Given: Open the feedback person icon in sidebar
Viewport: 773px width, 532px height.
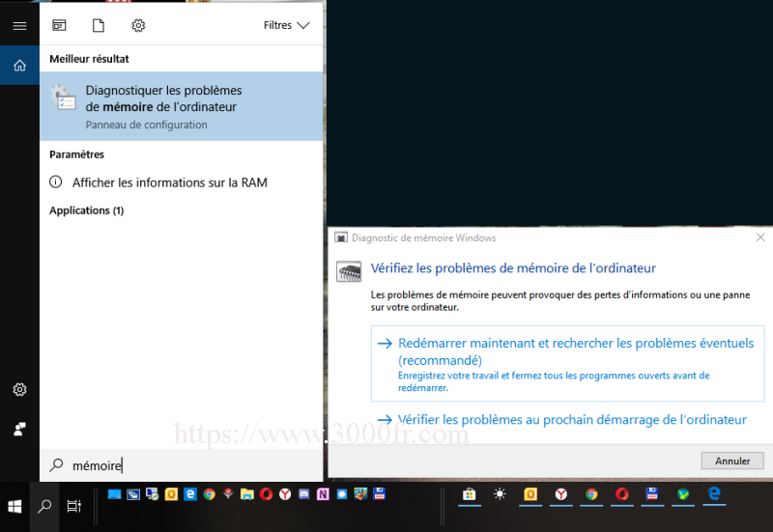Looking at the screenshot, I should [x=19, y=429].
